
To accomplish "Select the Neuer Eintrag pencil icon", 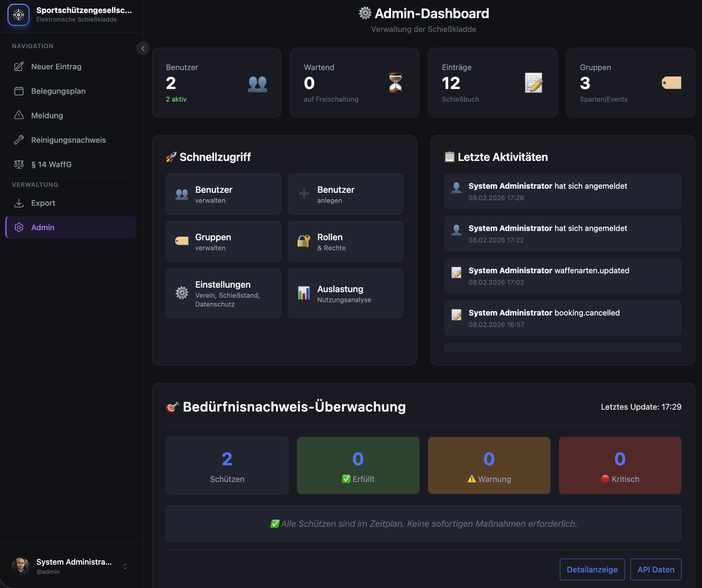I will pos(19,66).
